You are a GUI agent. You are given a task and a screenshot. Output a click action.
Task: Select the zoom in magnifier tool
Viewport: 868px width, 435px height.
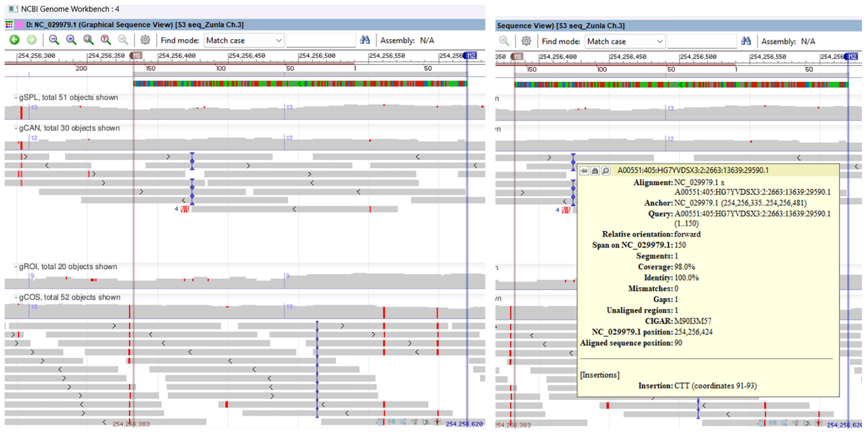(71, 40)
